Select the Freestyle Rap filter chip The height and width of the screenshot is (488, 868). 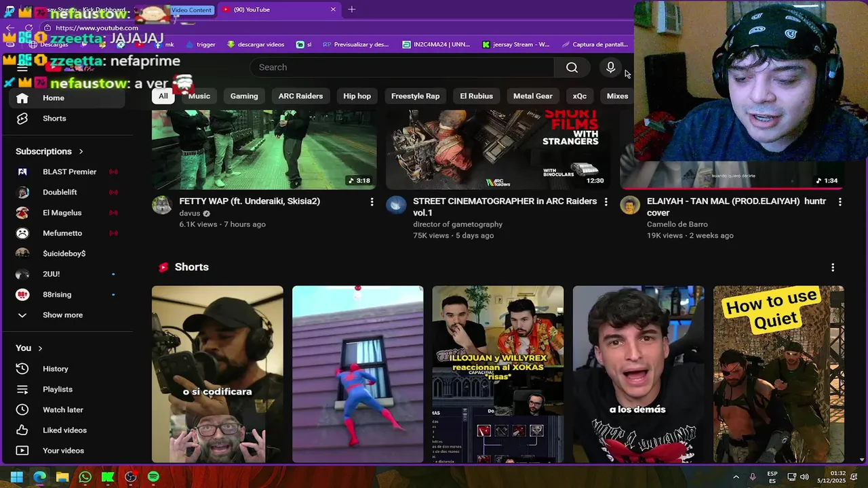coord(416,96)
